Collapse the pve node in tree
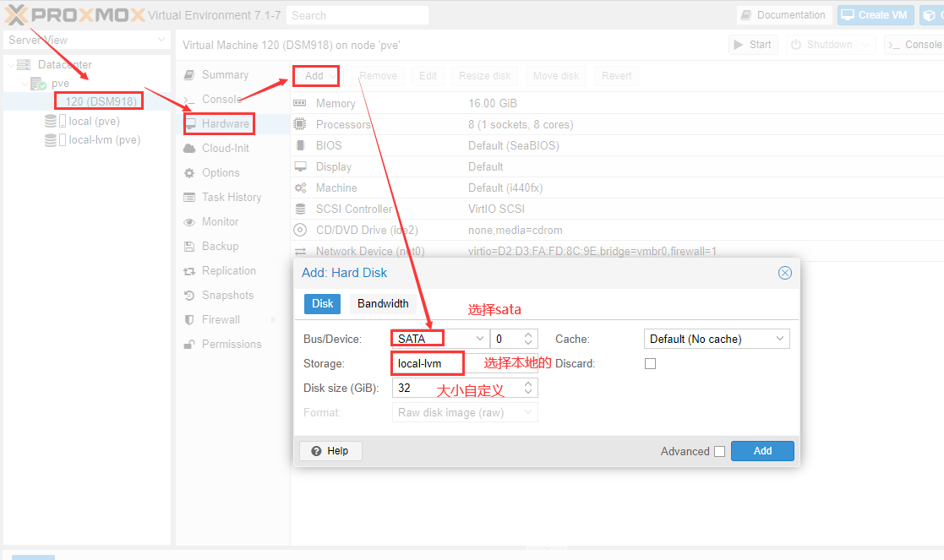Image resolution: width=944 pixels, height=560 pixels. (x=25, y=84)
